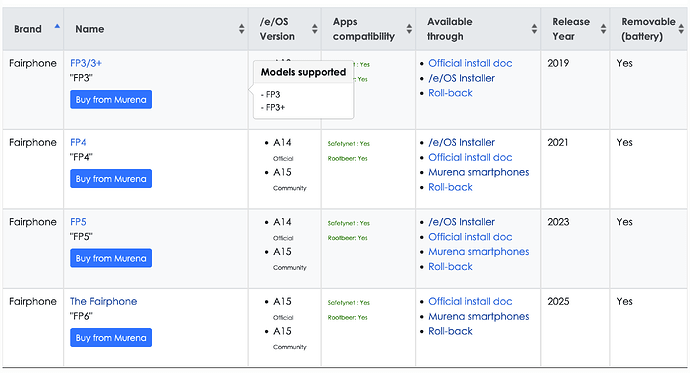Sort by Removable battery column arrows
The image size is (690, 373).
[681, 29]
